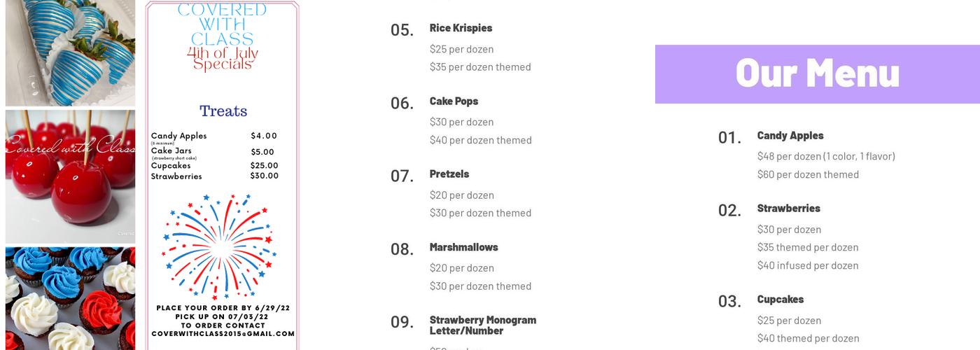Click the coverwithclass2015 email on flyer
Image resolution: width=980 pixels, height=350 pixels.
(223, 334)
